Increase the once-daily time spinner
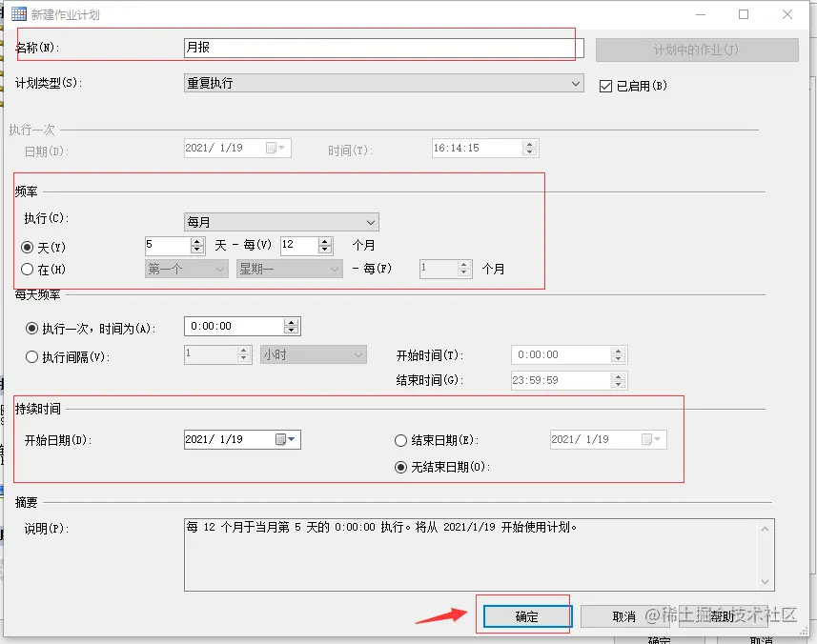817x644 pixels. point(292,323)
